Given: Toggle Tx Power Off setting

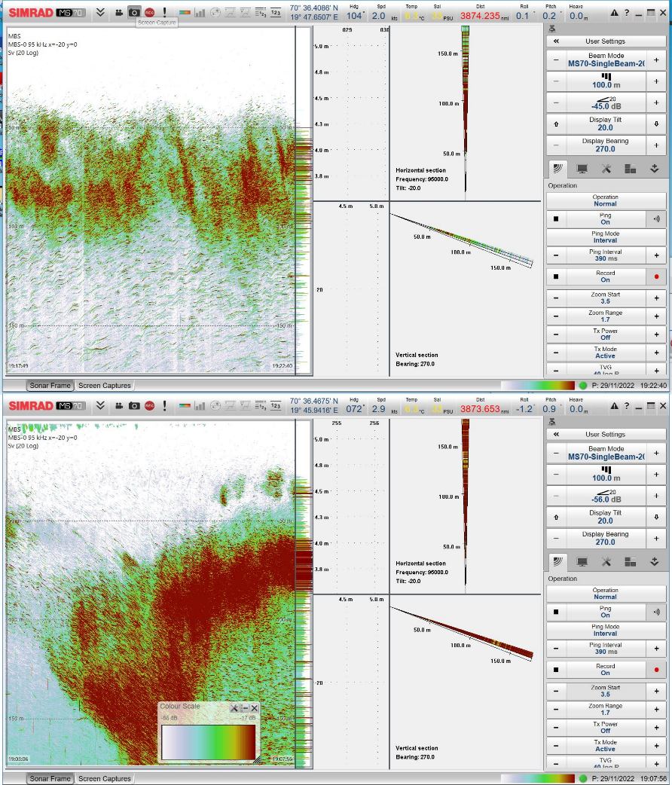Looking at the screenshot, I should (606, 334).
